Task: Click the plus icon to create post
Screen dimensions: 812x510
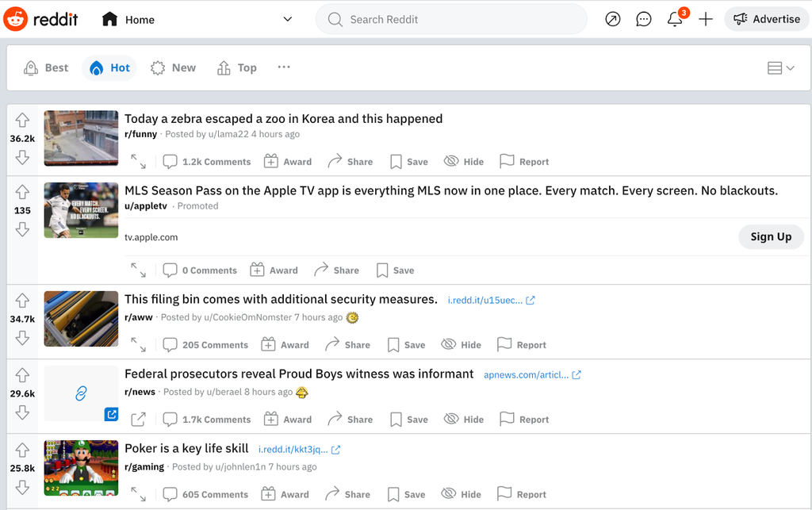Action: 706,19
